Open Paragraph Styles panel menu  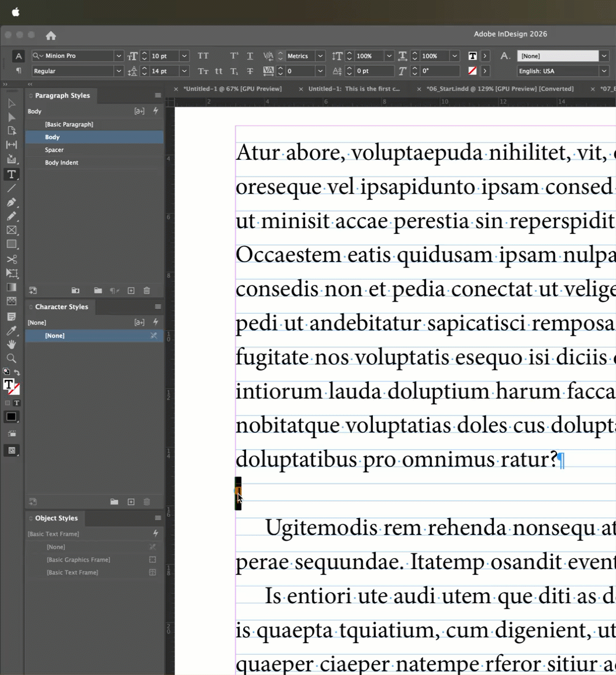(x=158, y=96)
